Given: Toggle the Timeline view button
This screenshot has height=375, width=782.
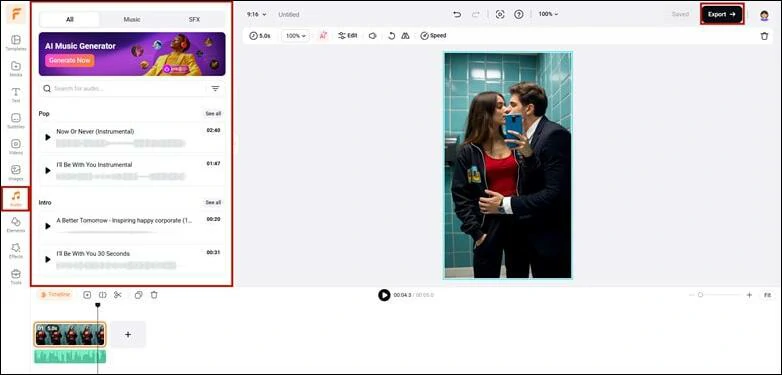Looking at the screenshot, I should pyautogui.click(x=55, y=295).
